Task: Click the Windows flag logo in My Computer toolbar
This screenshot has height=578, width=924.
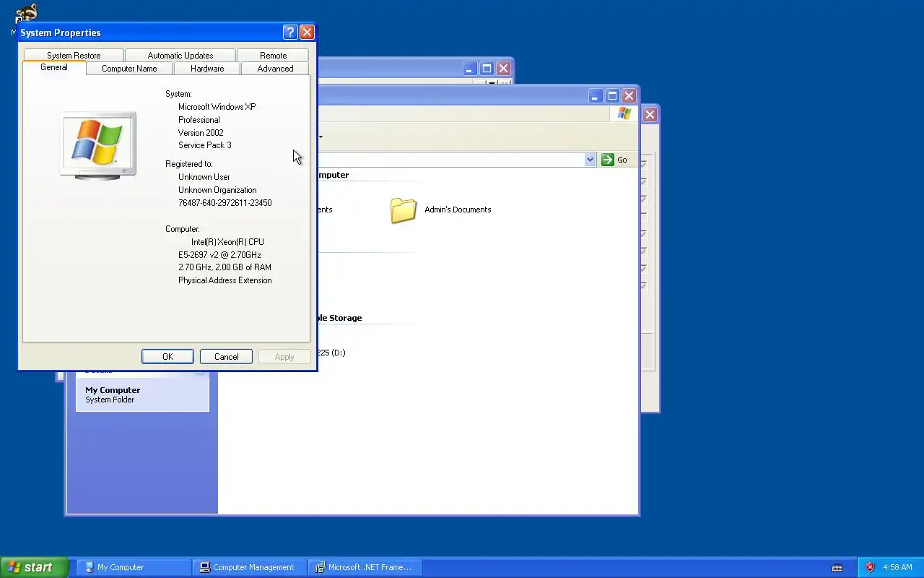Action: (x=624, y=113)
